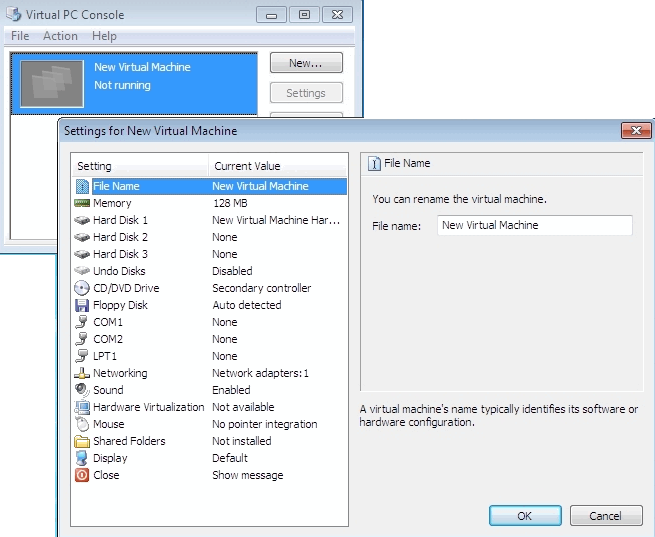Minimize the Virtual PC Console window
Image resolution: width=655 pixels, height=537 pixels.
(x=272, y=15)
